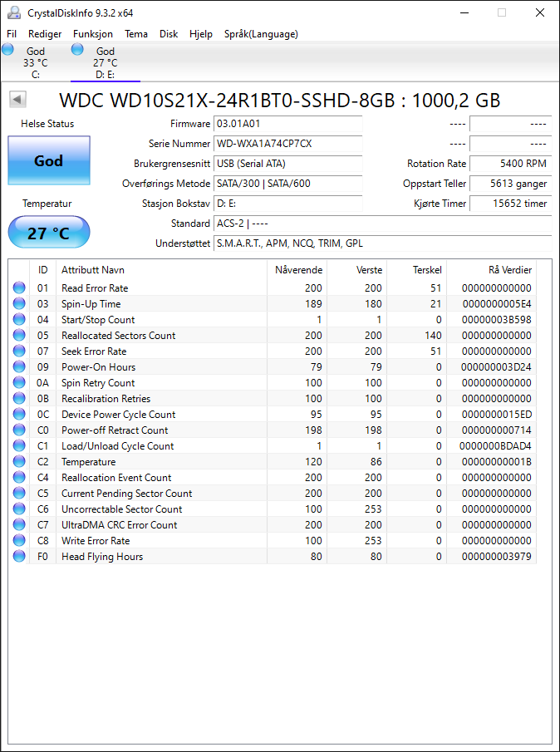The image size is (560, 752).
Task: Switch to the C: disk tab
Action: 36,62
